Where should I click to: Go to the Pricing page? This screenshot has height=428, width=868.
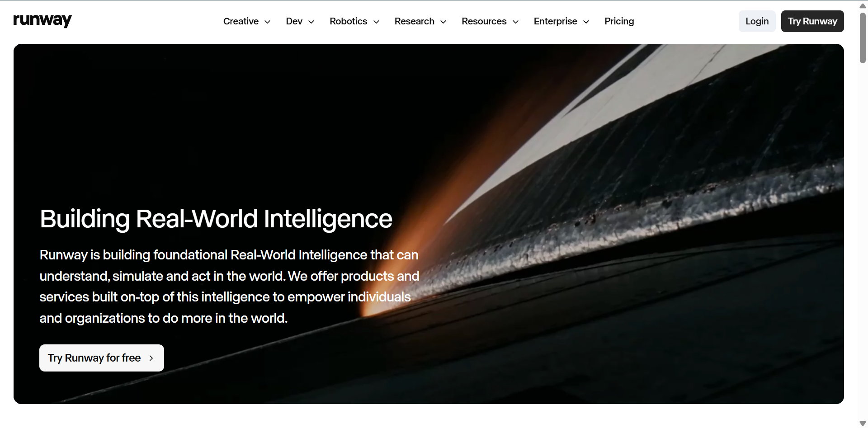coord(619,21)
